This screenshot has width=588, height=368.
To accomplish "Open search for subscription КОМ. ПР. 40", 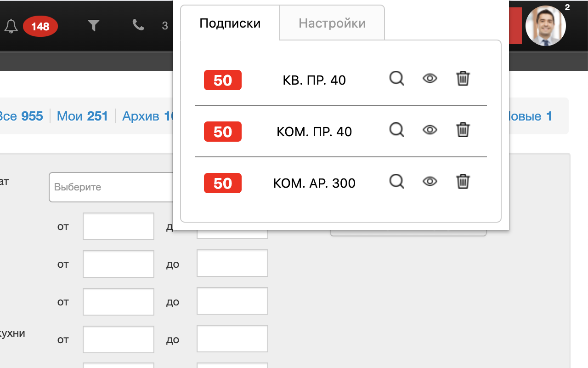I will click(x=396, y=130).
